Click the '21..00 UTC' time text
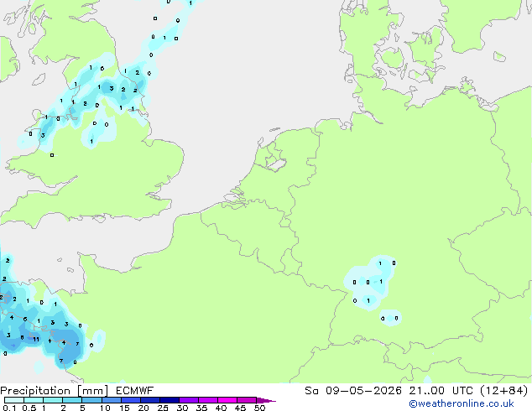 tap(441, 391)
